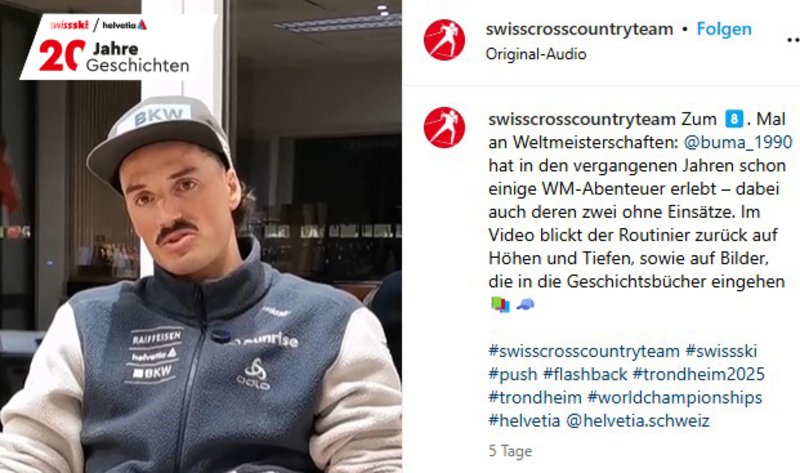Click the number 8 emoji in the caption

click(x=734, y=119)
